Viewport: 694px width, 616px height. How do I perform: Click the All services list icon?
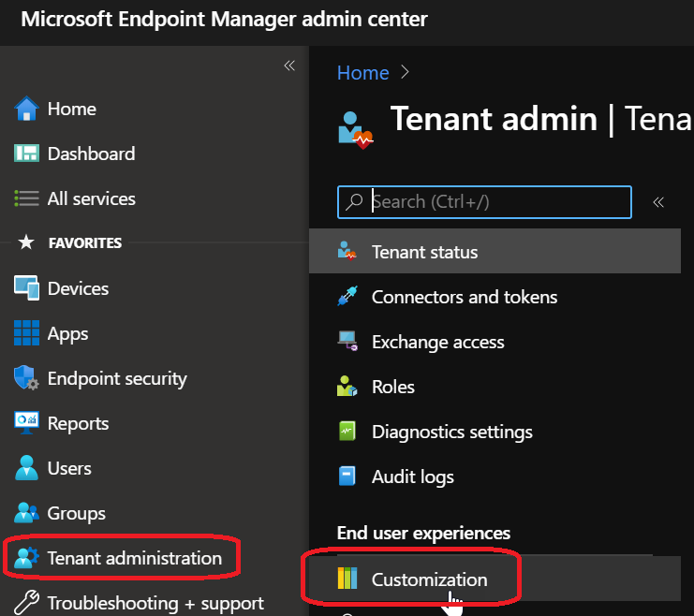(26, 198)
